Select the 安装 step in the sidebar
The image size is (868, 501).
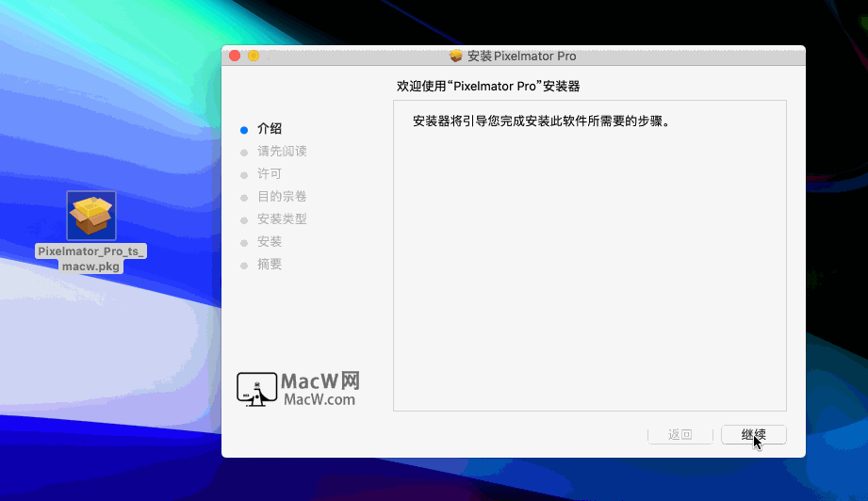pyautogui.click(x=270, y=242)
